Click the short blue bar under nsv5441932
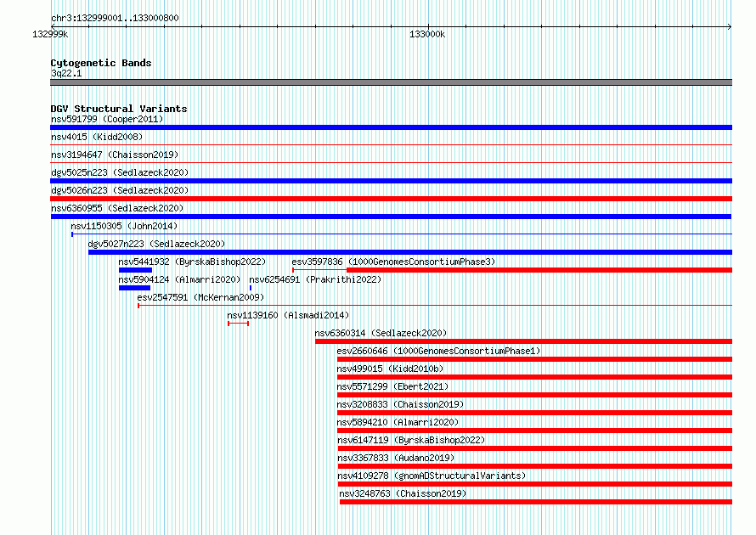756x535 pixels. [135, 270]
